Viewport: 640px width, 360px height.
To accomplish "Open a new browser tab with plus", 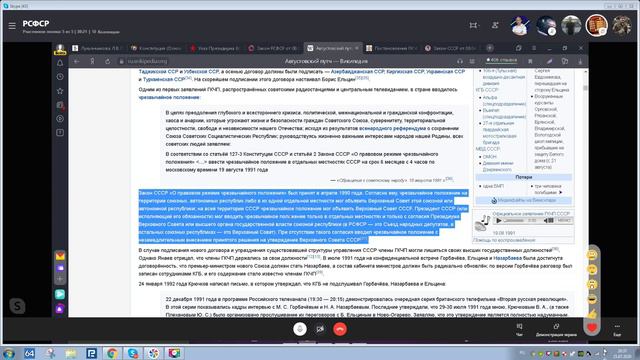I will [490, 48].
